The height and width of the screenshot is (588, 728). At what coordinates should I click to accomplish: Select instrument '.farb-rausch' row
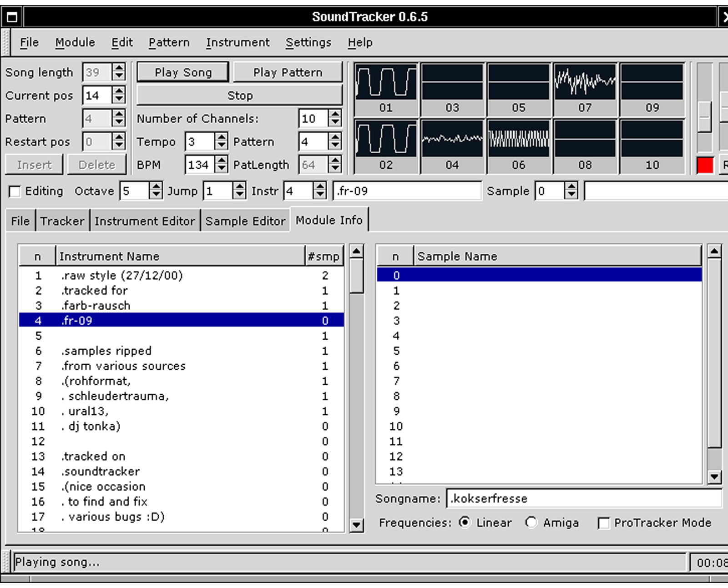181,306
